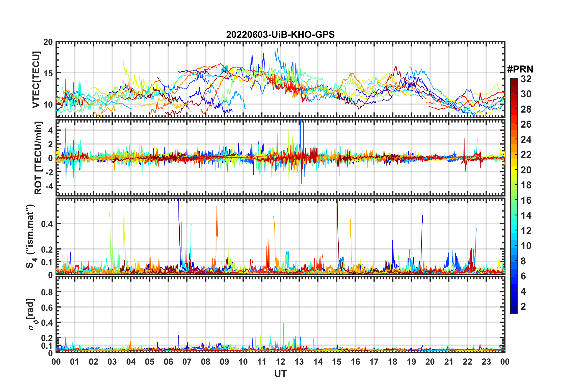The width and height of the screenshot is (561, 392).
Task: Click inside the ROT plot panel
Action: click(280, 157)
